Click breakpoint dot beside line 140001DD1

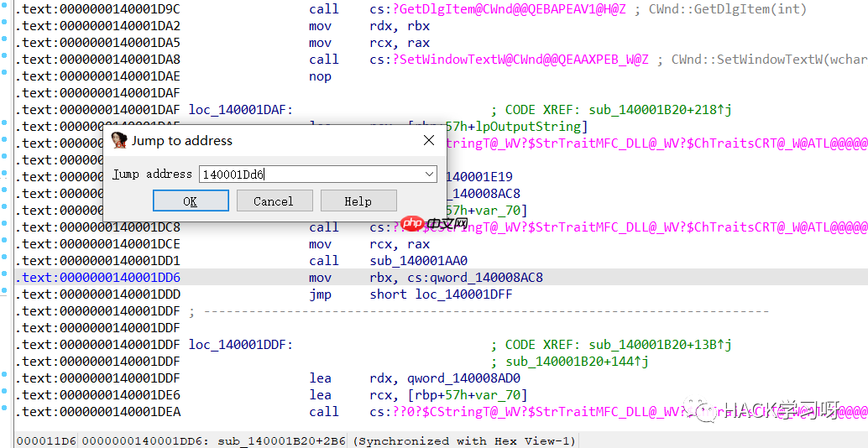(4, 257)
